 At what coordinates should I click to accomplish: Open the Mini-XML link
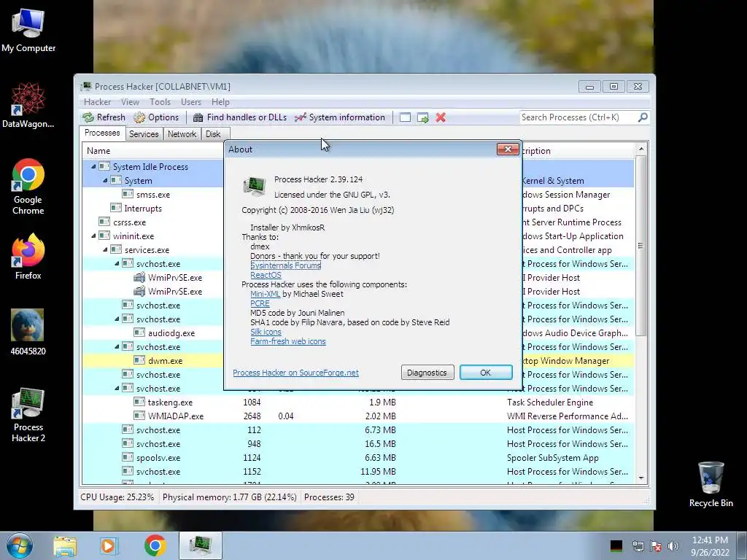pyautogui.click(x=266, y=294)
